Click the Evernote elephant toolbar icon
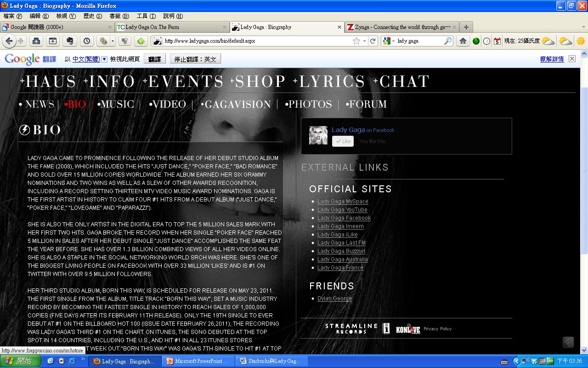The image size is (588, 368). coord(70,41)
